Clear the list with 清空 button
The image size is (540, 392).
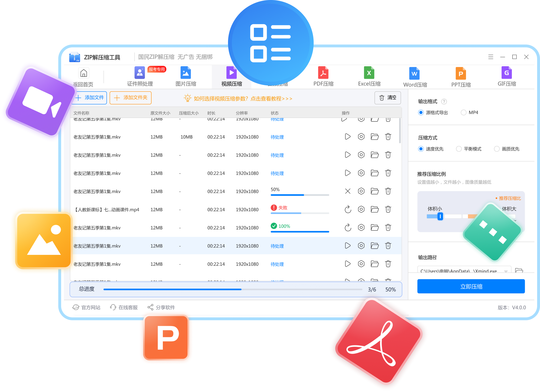point(388,98)
